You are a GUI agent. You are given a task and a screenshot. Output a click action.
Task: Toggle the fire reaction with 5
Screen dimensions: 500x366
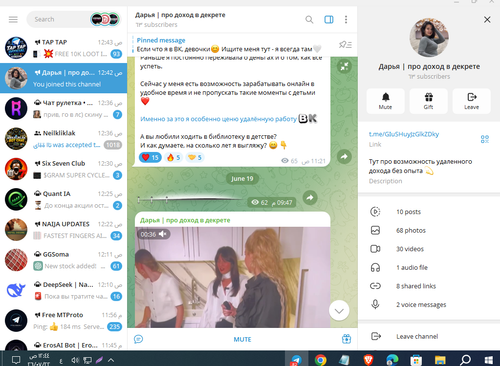pos(173,157)
